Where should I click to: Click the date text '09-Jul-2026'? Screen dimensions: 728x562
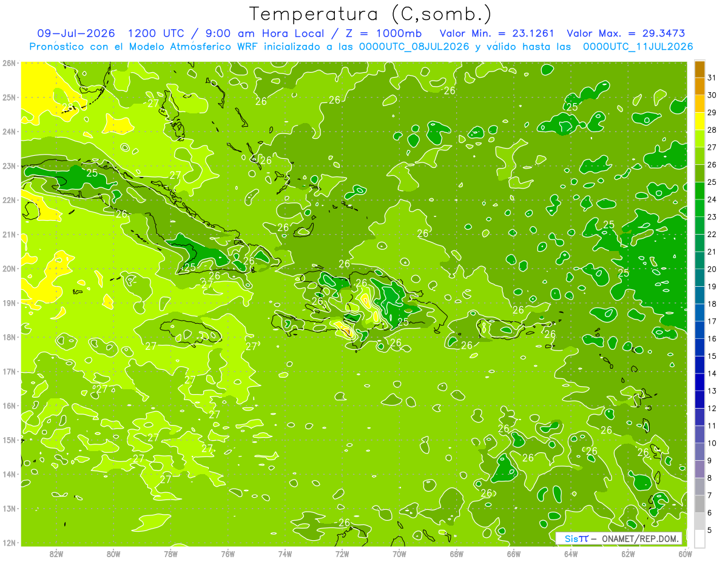[76, 33]
